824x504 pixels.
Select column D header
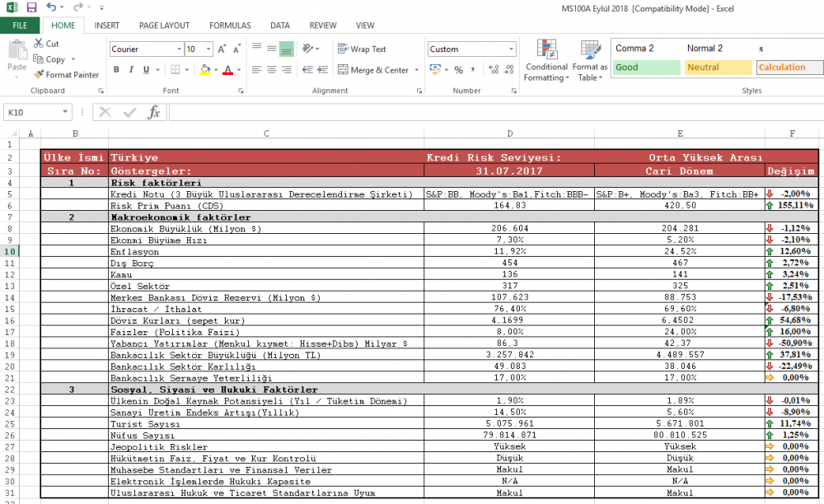pos(509,133)
